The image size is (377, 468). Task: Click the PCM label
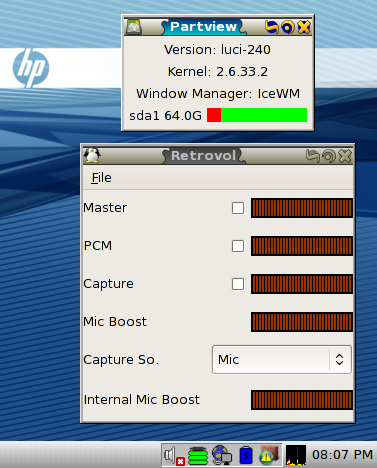[98, 246]
